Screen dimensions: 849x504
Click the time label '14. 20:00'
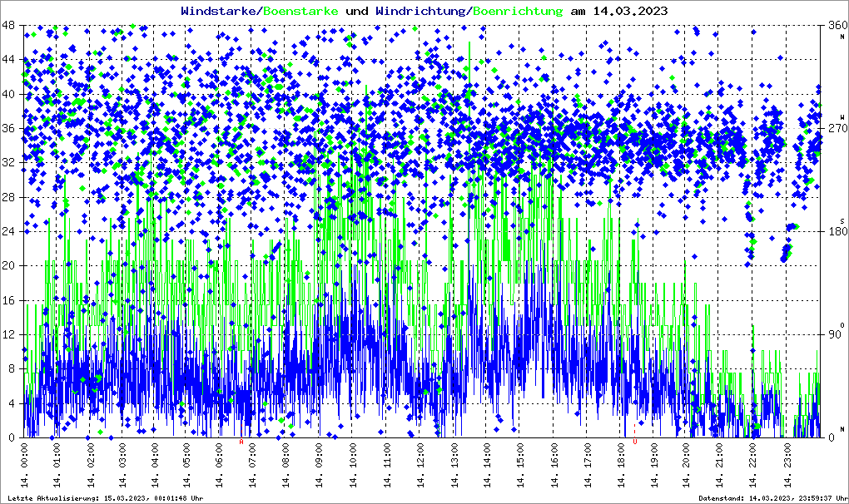point(687,465)
